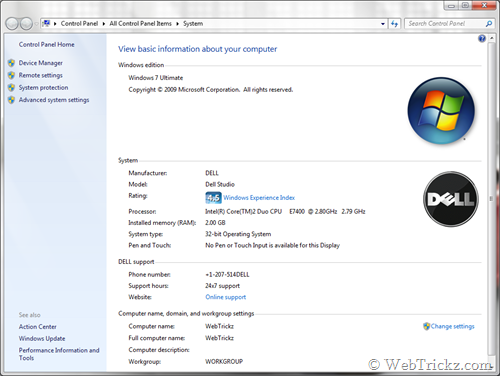
Task: Click the vertical scrollbar thumb
Action: [x=491, y=198]
